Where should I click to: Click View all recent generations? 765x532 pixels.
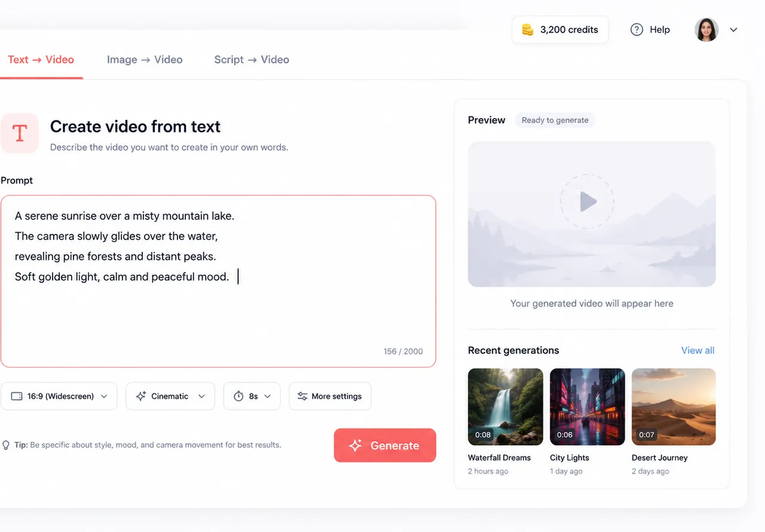click(697, 350)
